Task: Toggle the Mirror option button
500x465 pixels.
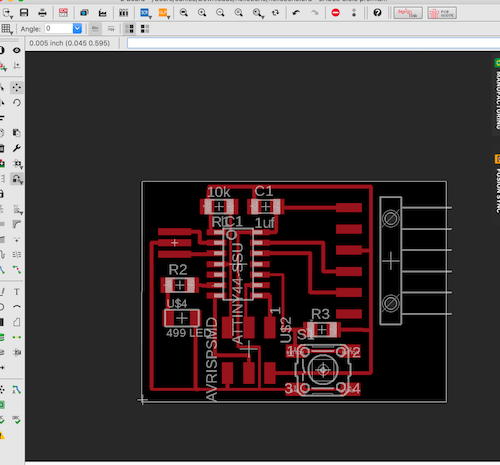Action: [x=111, y=29]
